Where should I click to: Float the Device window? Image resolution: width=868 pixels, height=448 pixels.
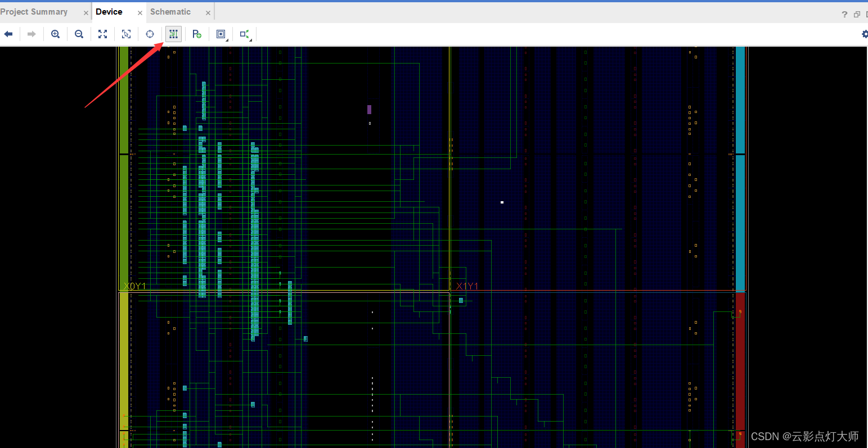(x=857, y=15)
